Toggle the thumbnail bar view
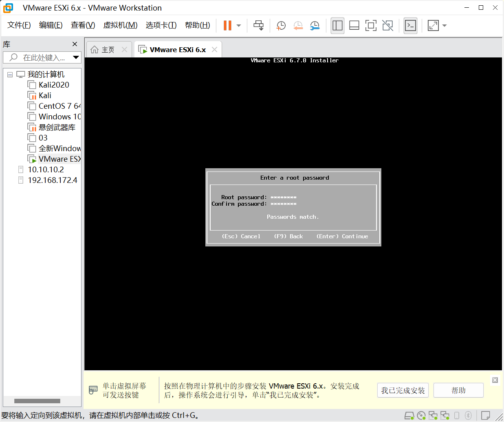The image size is (504, 422). tap(354, 26)
